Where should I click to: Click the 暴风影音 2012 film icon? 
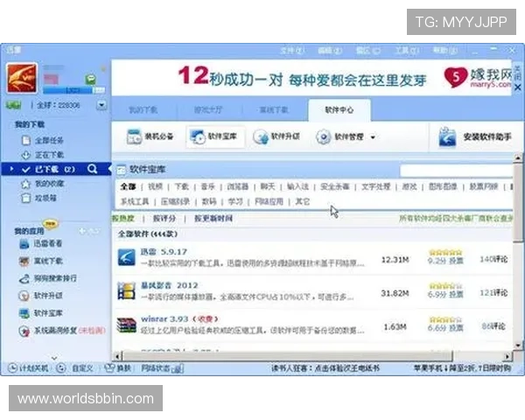tap(126, 290)
